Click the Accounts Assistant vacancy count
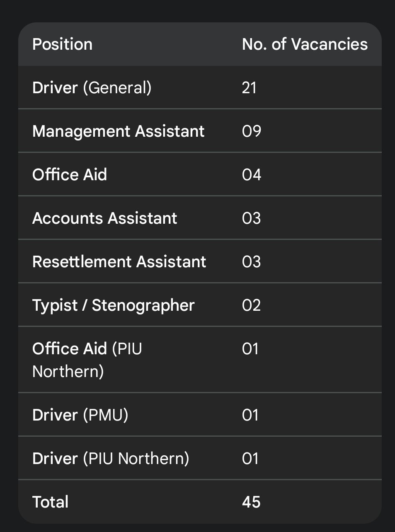 pos(252,218)
